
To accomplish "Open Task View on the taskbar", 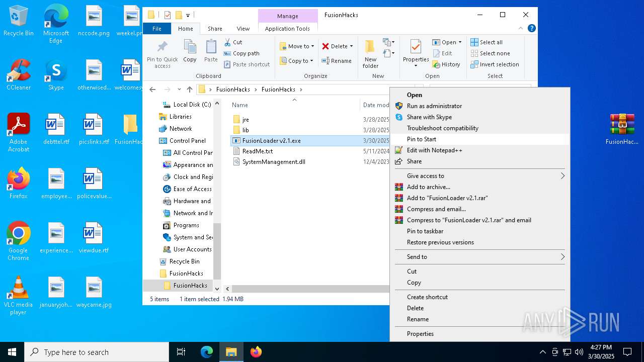I will point(181,352).
